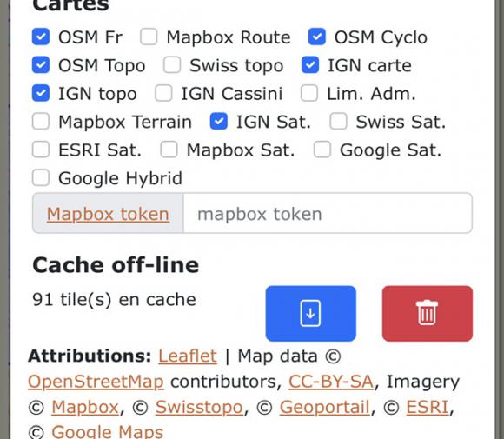The height and width of the screenshot is (439, 504).
Task: Enable the IGN Cassini checkbox
Action: (x=163, y=93)
